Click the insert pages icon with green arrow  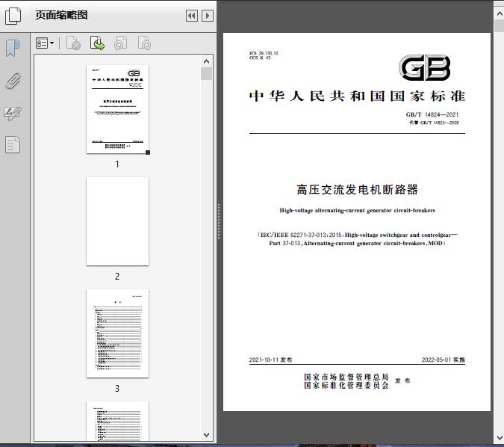(x=97, y=43)
